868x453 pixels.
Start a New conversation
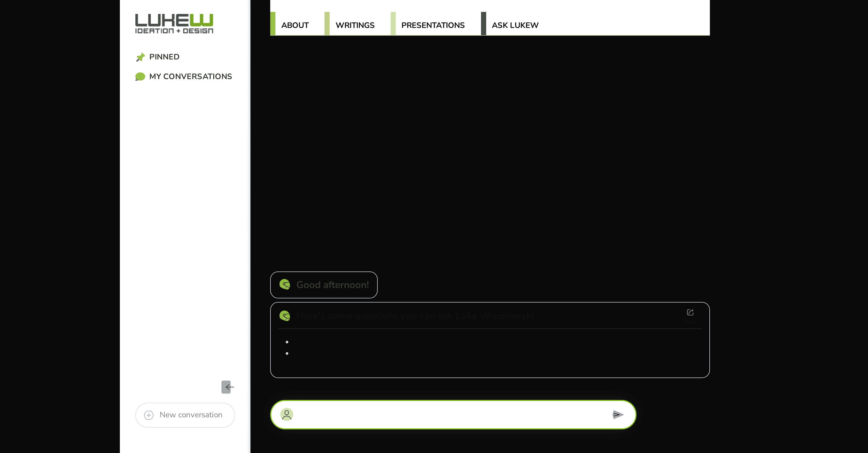coord(185,415)
